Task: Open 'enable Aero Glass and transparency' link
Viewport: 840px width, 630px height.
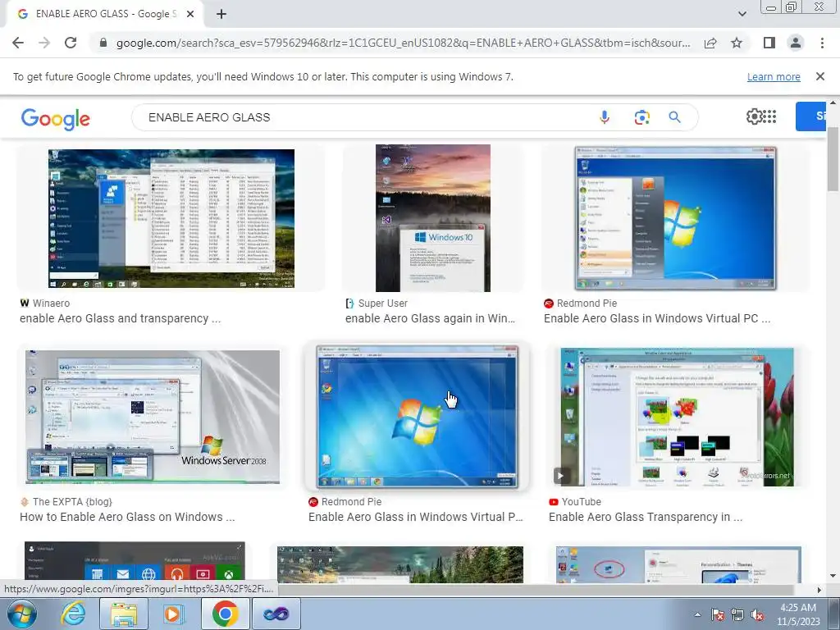Action: coord(120,318)
